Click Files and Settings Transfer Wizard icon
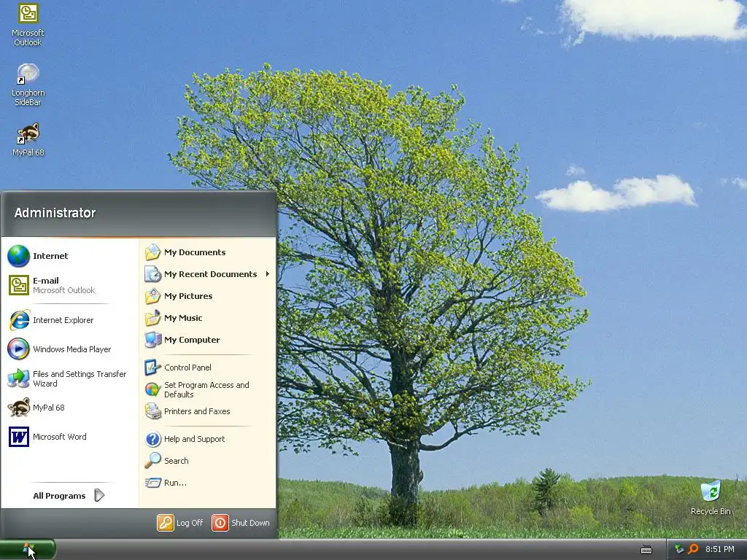This screenshot has height=560, width=747. (18, 378)
